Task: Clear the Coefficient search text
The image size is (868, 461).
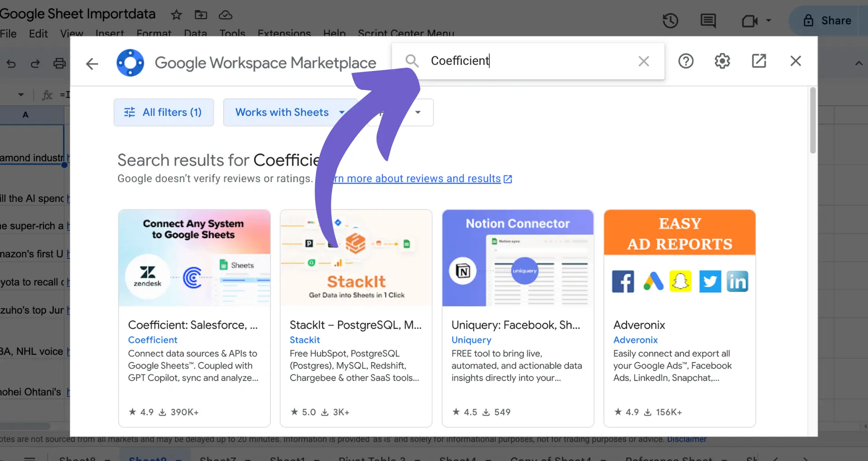Action: [x=644, y=61]
